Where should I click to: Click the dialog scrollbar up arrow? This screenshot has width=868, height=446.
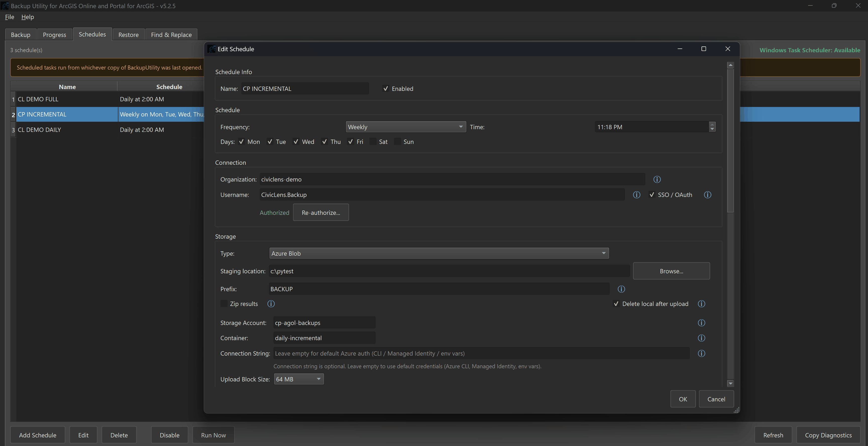coord(730,65)
